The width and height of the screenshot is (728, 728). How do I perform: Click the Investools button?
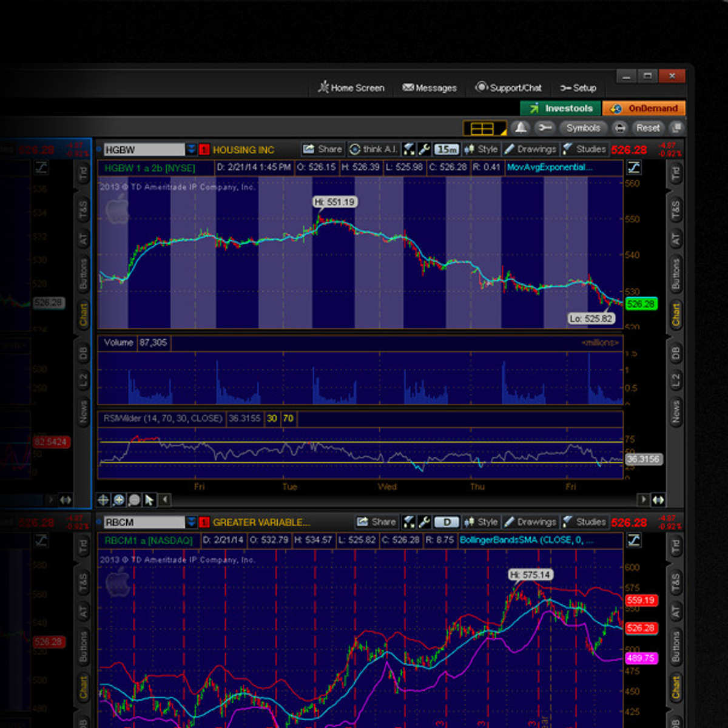561,108
